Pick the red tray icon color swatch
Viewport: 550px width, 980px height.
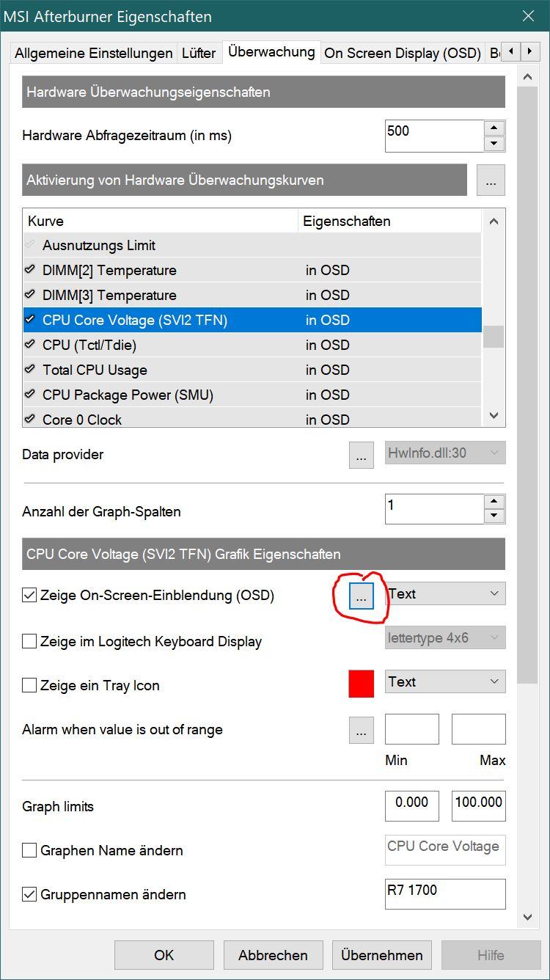click(x=361, y=684)
